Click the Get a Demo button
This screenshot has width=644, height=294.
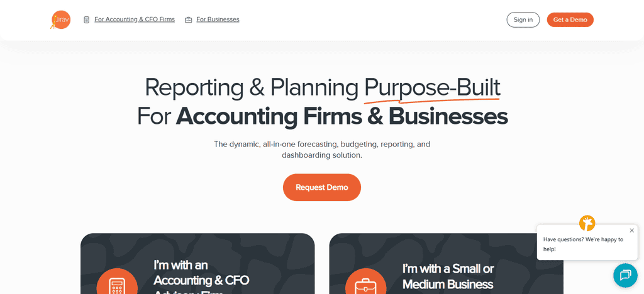570,19
